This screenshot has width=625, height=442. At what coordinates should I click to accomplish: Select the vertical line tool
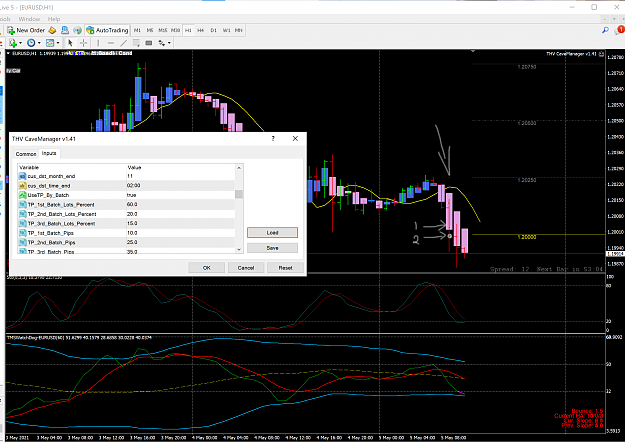[x=98, y=43]
